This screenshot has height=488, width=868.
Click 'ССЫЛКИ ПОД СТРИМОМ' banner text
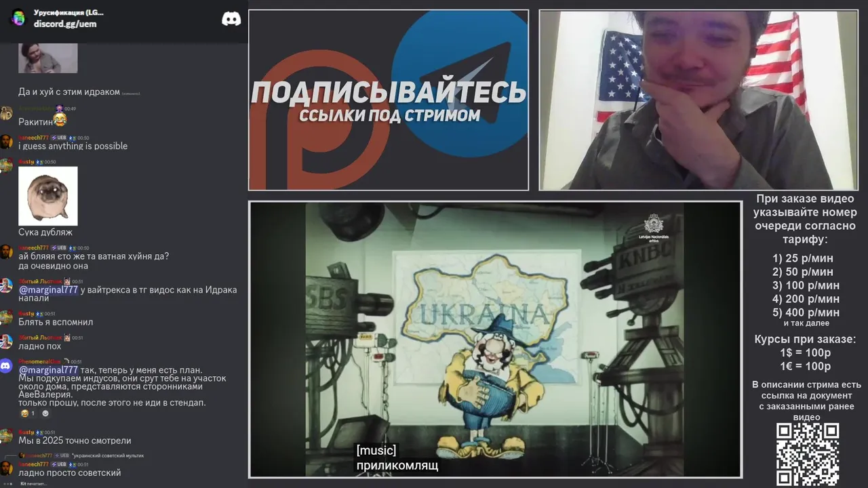pyautogui.click(x=389, y=115)
